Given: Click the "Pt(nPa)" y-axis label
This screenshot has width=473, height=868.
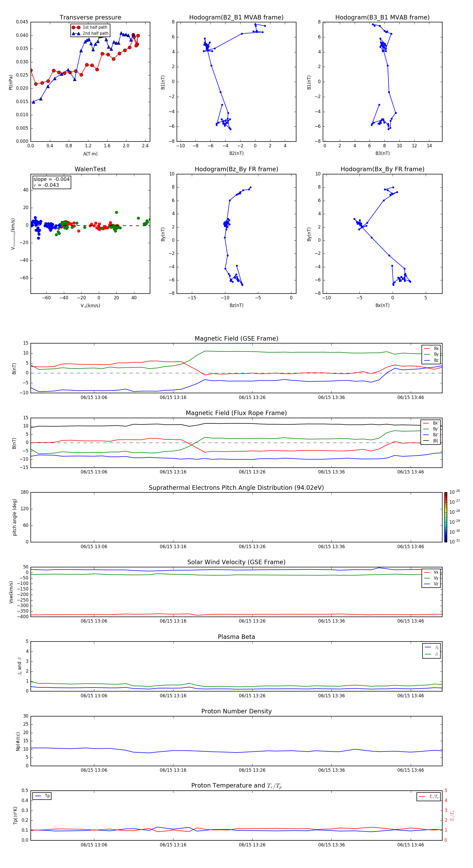Looking at the screenshot, I should point(11,82).
